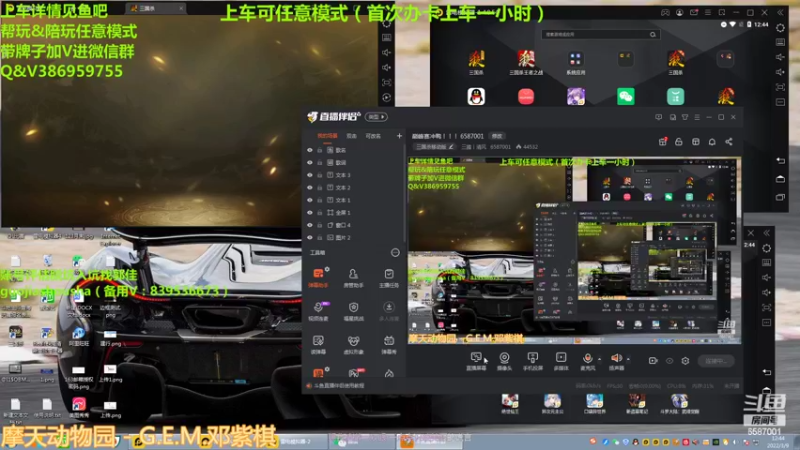Collapse the lower emulator sidebar with the double chevron
800x450 pixels.
pyautogui.click(x=767, y=233)
